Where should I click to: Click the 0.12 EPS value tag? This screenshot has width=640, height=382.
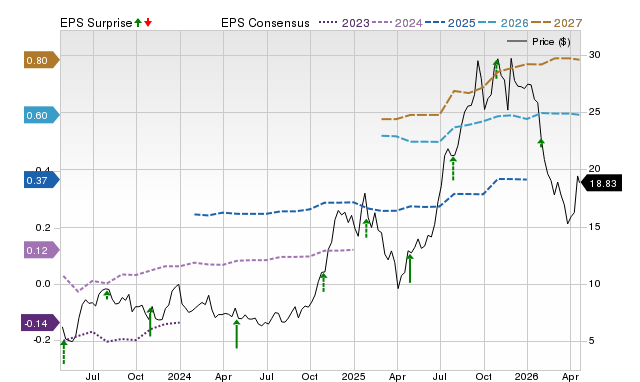(x=42, y=250)
